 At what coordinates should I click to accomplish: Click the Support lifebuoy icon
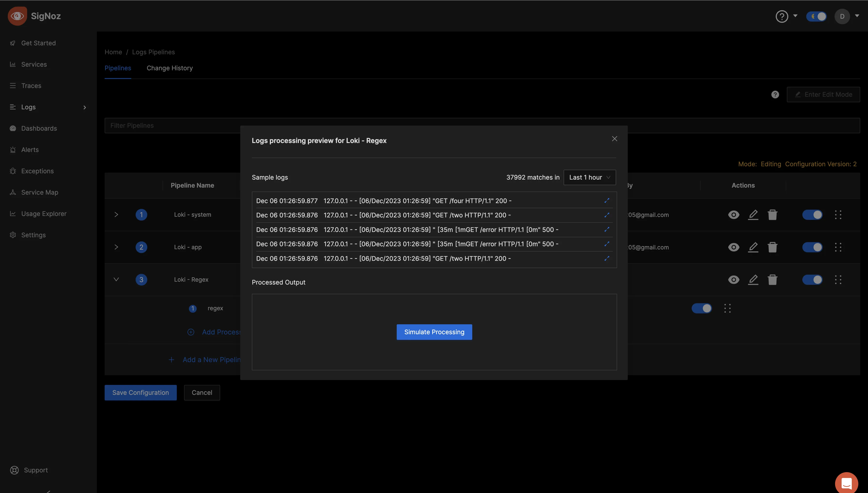pos(14,470)
